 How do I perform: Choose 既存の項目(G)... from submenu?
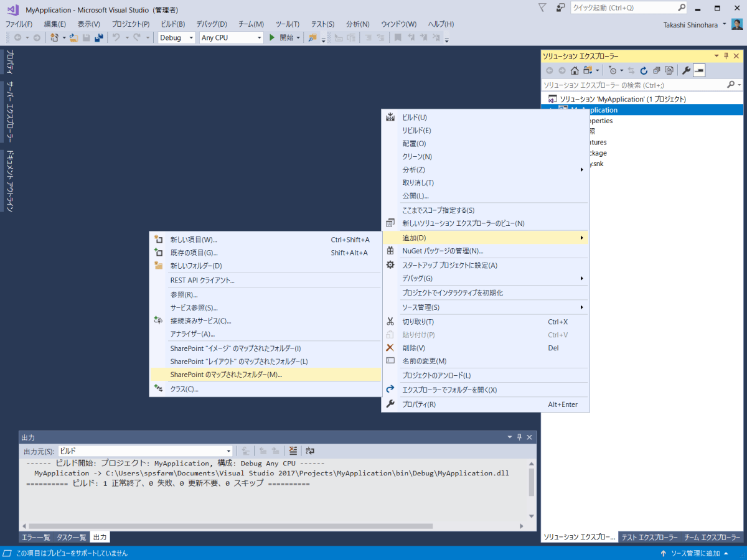(266, 253)
